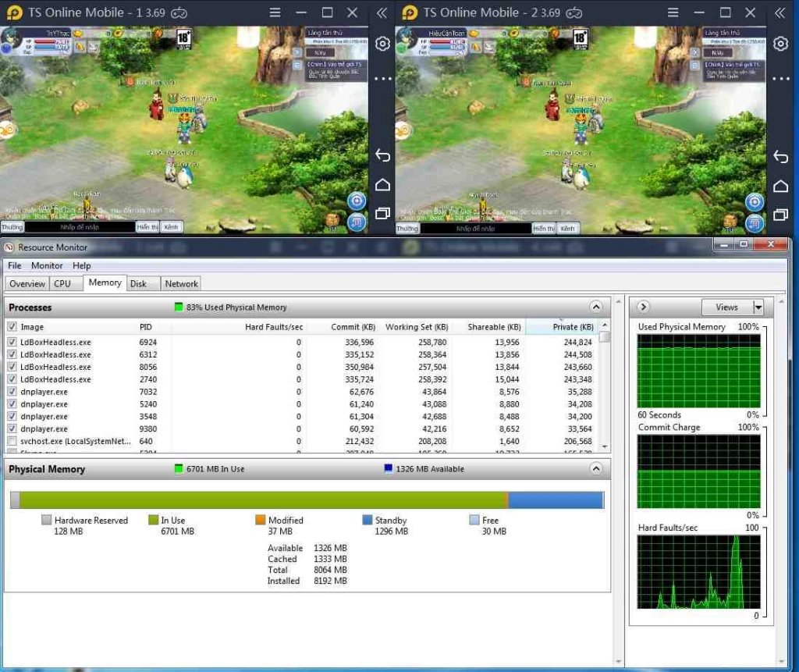Toggle checkbox for dnplayer.exe PID 5240
The width and height of the screenshot is (799, 672).
pos(12,404)
